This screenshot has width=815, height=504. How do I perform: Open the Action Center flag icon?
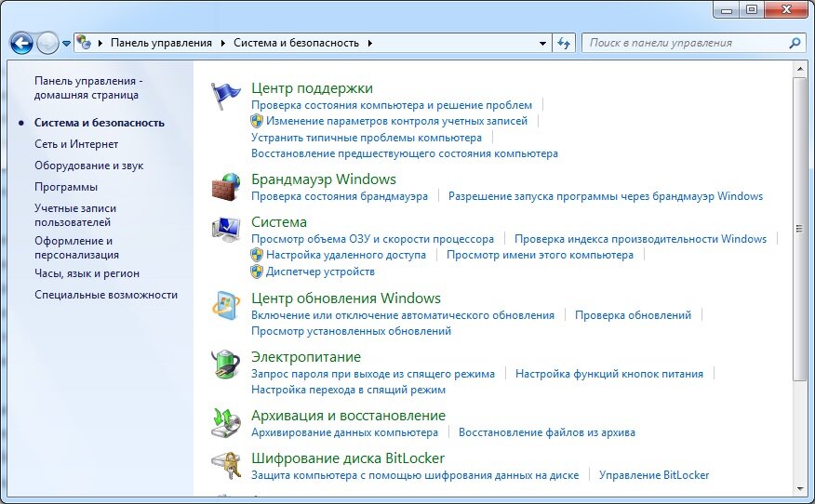point(225,96)
